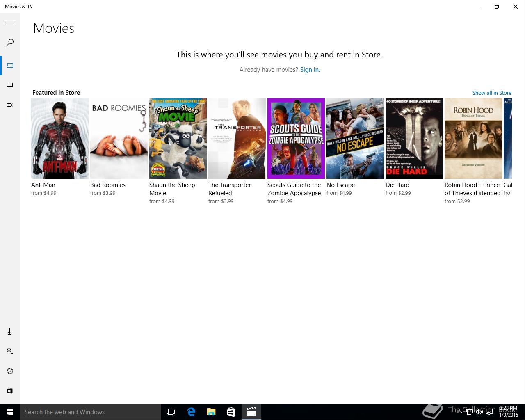The height and width of the screenshot is (420, 525).
Task: Open the Videos camera icon in sidebar
Action: pos(10,105)
